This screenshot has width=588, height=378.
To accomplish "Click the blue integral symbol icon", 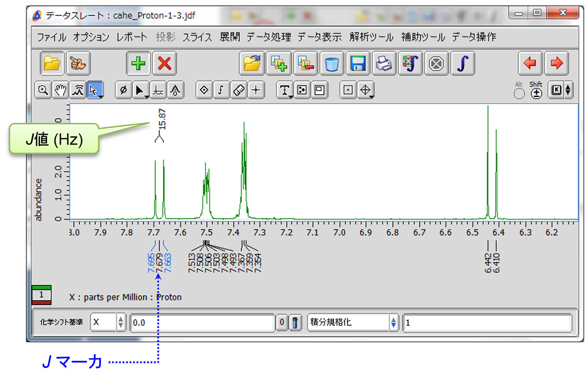I will (x=462, y=63).
